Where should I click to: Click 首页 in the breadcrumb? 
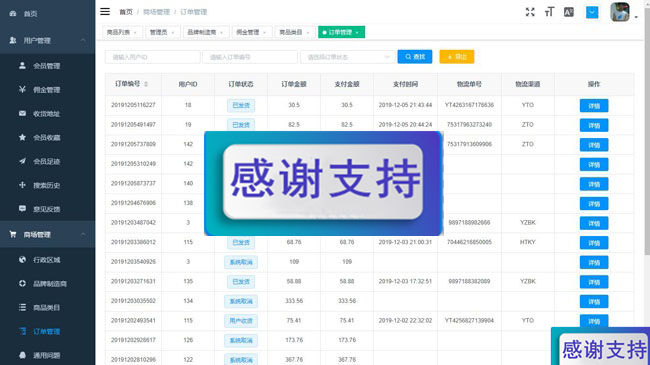click(126, 12)
